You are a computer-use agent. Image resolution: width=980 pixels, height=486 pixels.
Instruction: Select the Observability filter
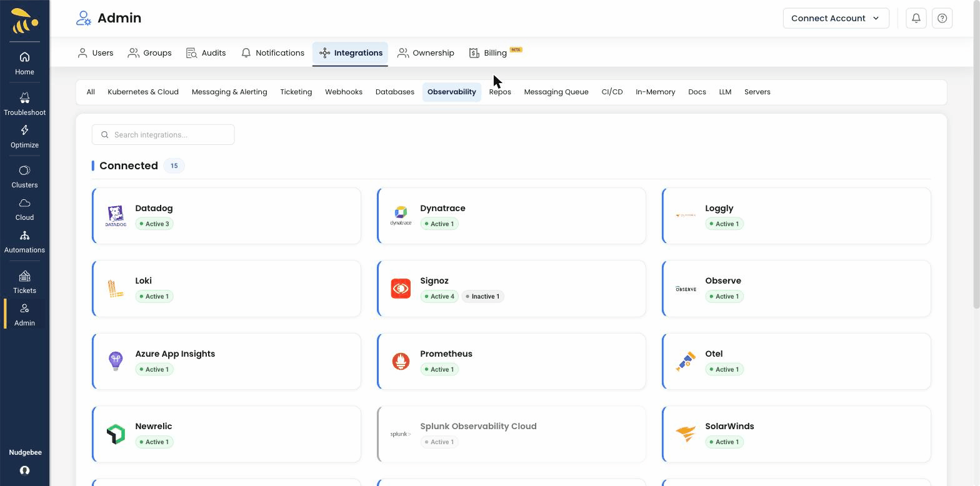[452, 92]
